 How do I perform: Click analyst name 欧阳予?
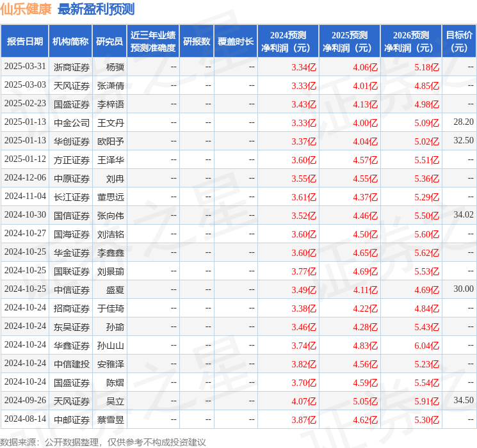(110, 141)
